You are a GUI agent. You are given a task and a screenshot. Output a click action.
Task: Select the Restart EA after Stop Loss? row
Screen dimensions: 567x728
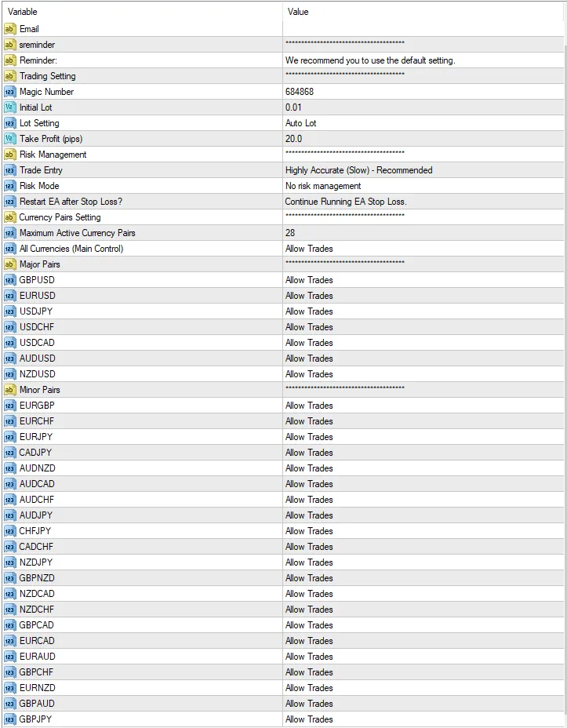71,202
